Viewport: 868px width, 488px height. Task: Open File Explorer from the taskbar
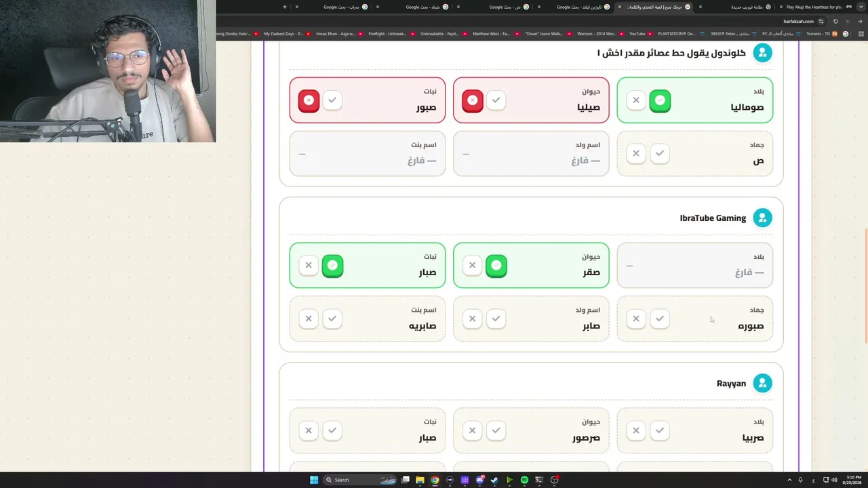click(420, 480)
